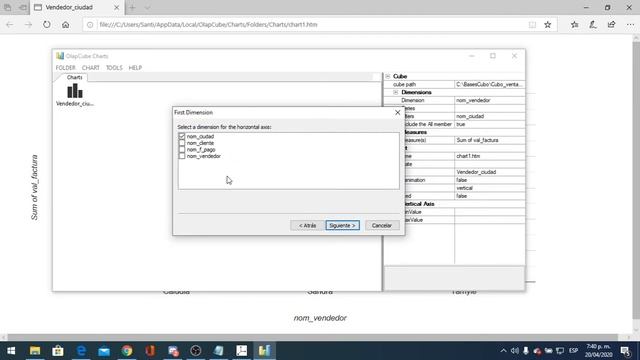Click the browser horizontal scrollbar
This screenshot has height=360, width=640.
pyautogui.click(x=314, y=337)
